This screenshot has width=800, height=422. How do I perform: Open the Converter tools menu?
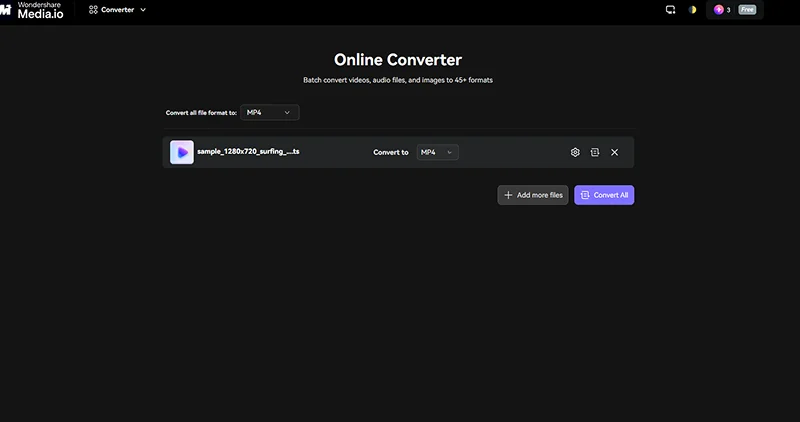[x=117, y=10]
